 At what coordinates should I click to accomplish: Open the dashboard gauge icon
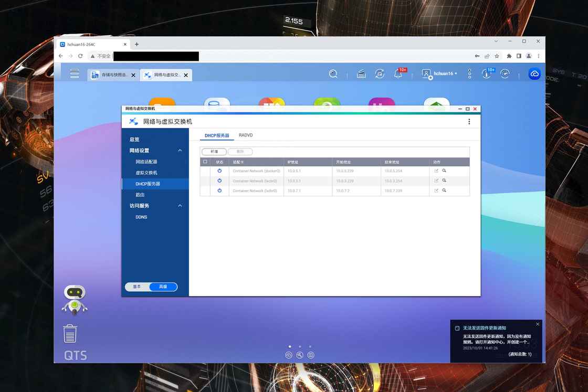point(505,74)
